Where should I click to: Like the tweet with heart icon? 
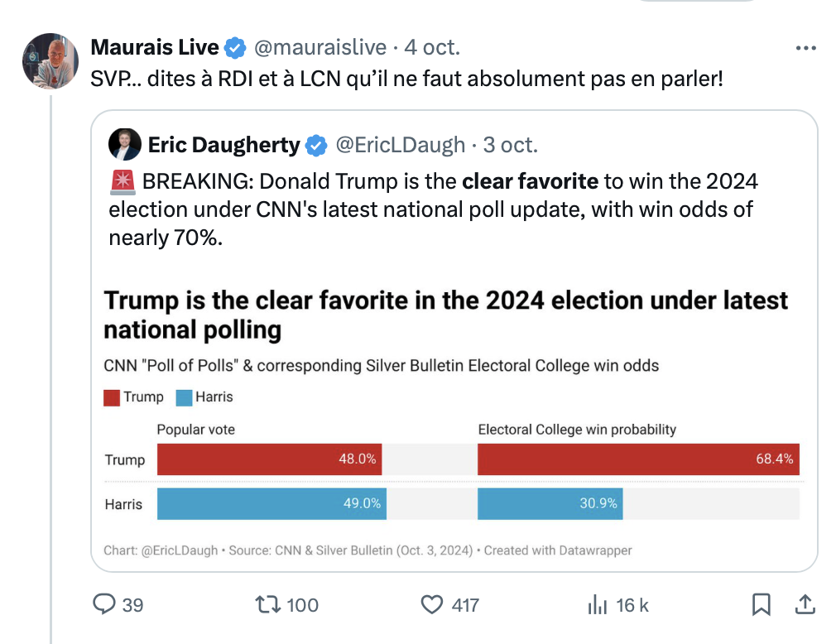coord(432,605)
